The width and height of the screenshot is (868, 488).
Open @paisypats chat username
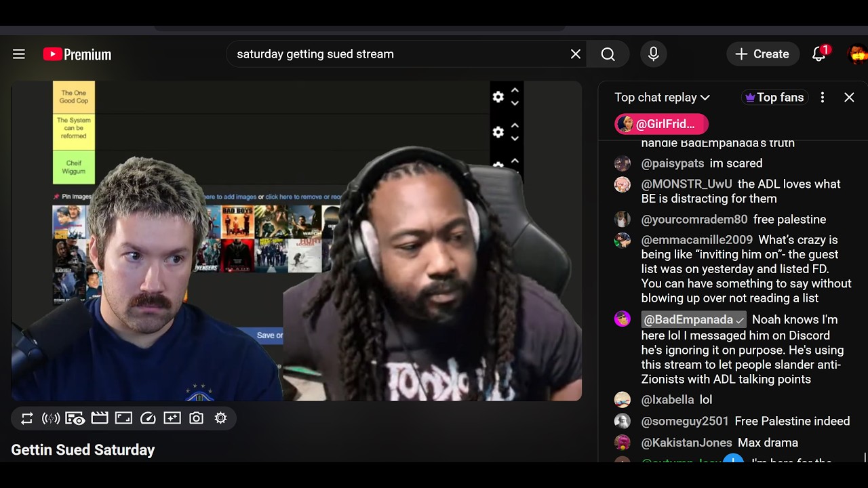click(x=673, y=163)
